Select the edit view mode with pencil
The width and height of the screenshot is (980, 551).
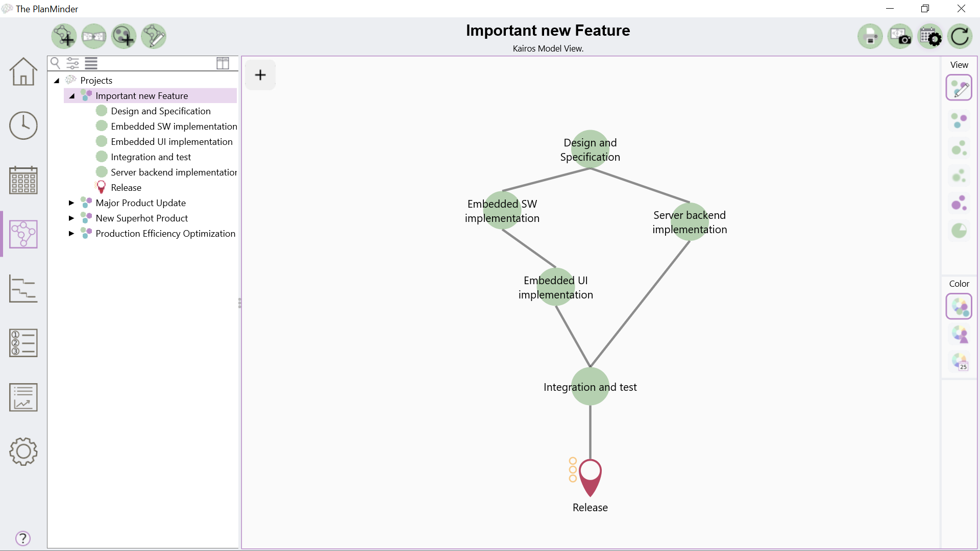tap(959, 88)
